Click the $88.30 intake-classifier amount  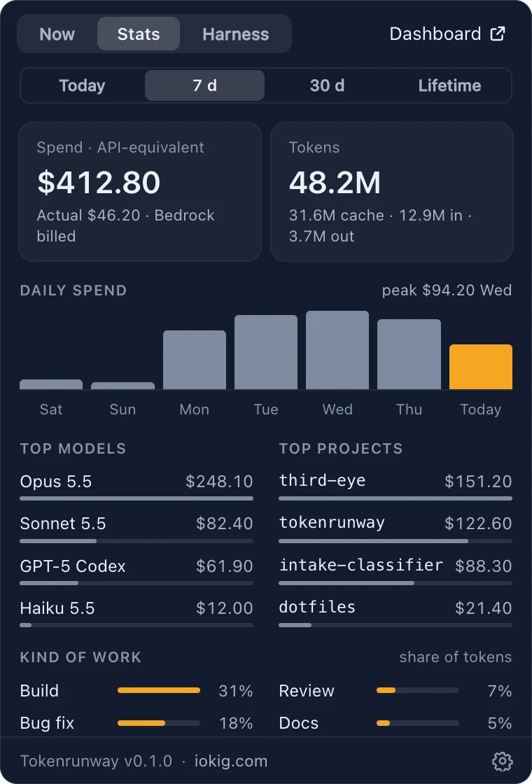tap(484, 566)
